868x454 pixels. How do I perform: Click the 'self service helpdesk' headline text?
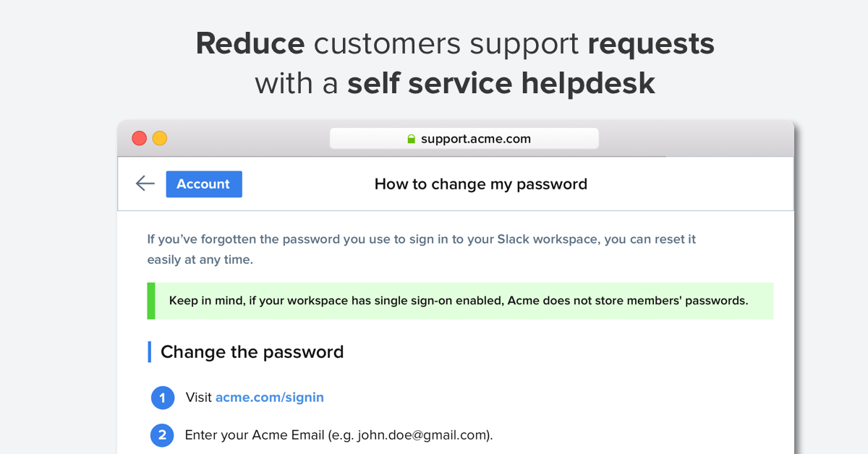coord(501,82)
